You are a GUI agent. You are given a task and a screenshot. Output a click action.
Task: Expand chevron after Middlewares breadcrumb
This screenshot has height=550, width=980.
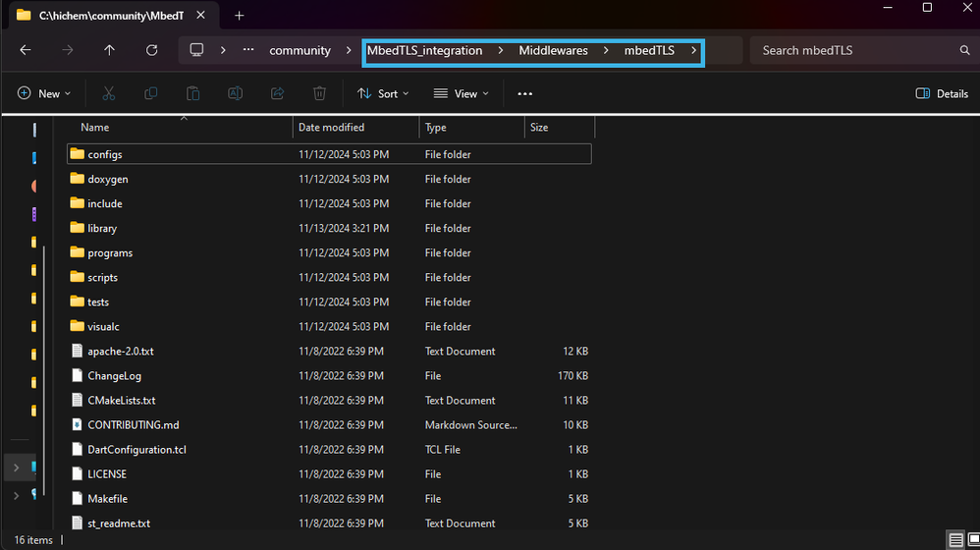pyautogui.click(x=606, y=50)
